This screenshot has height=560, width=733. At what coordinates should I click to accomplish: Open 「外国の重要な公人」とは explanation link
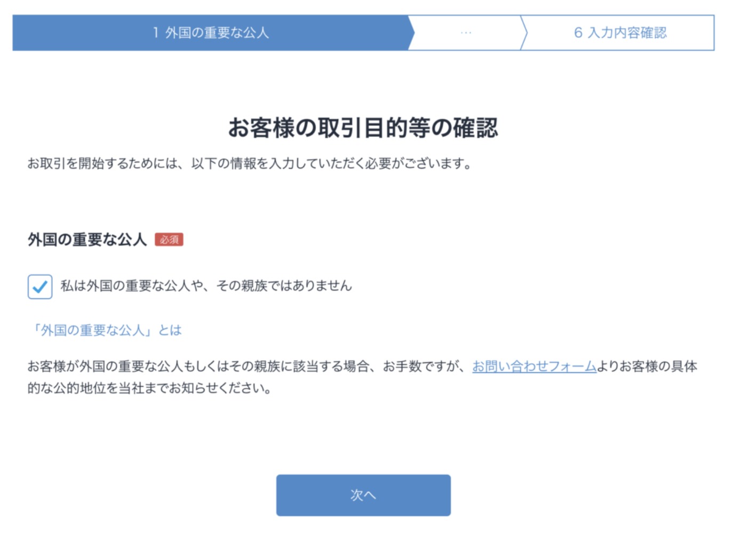tap(105, 330)
